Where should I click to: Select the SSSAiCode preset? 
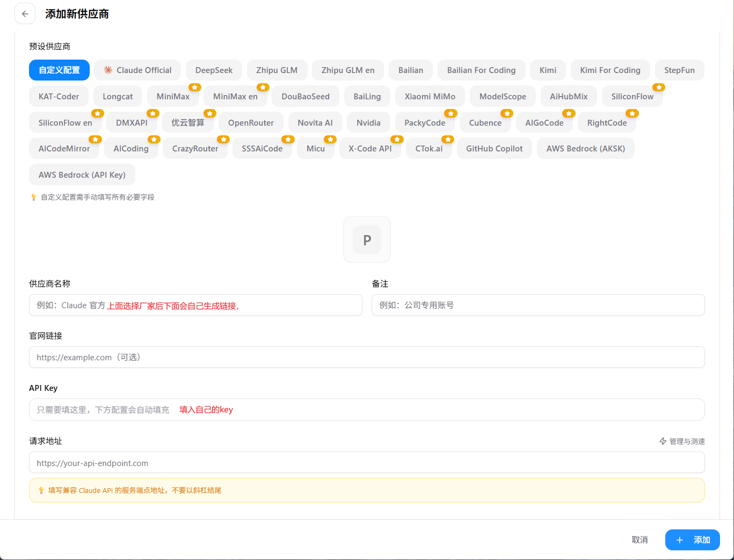(x=262, y=149)
